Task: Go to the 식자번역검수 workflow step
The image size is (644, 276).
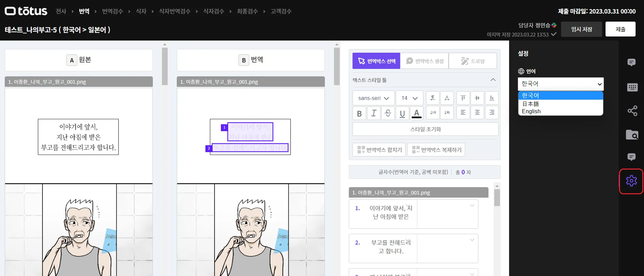Action: [x=175, y=11]
